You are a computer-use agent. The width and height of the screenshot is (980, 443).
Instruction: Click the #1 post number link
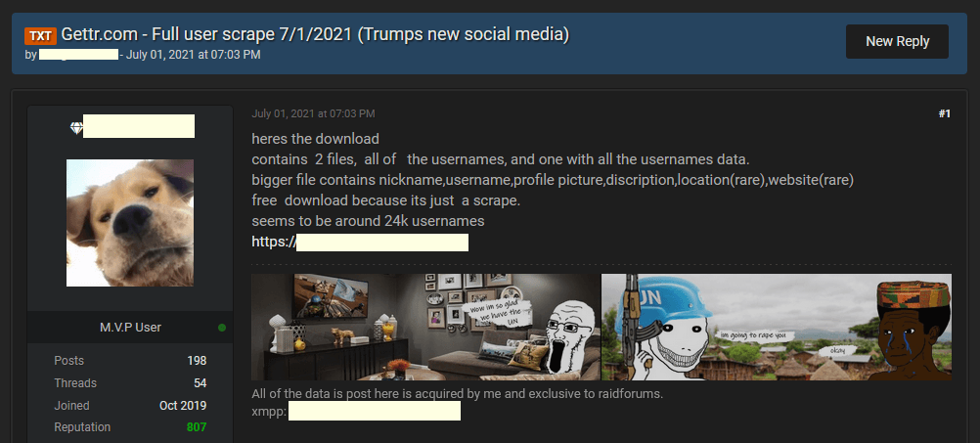pyautogui.click(x=945, y=113)
